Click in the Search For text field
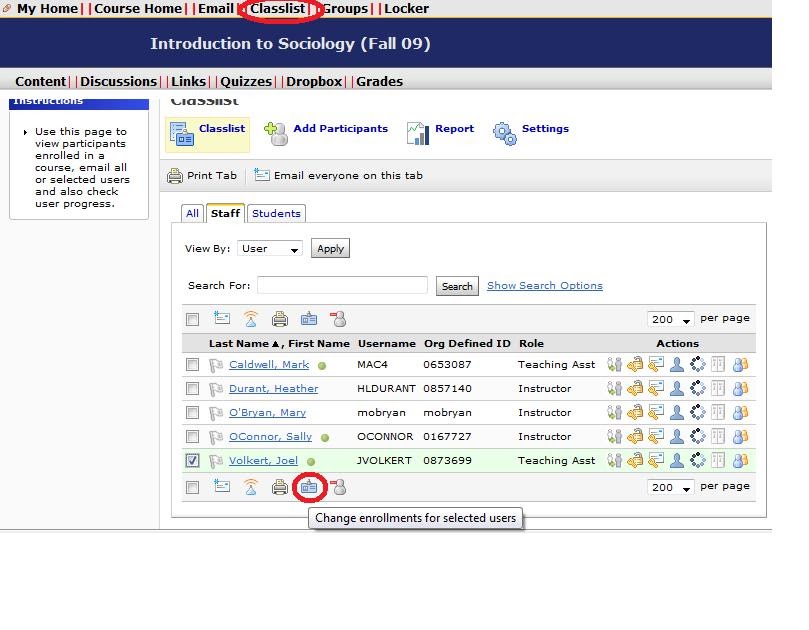The width and height of the screenshot is (809, 630). point(343,285)
